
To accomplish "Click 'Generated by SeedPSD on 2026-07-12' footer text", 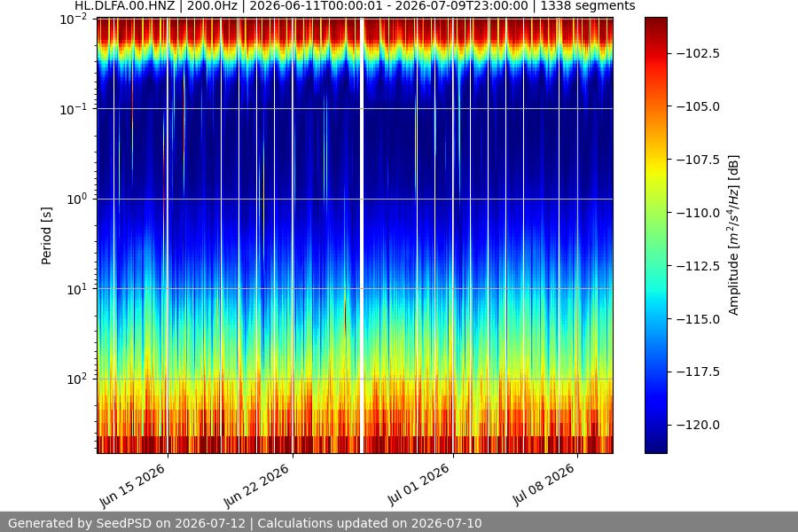I will (127, 523).
